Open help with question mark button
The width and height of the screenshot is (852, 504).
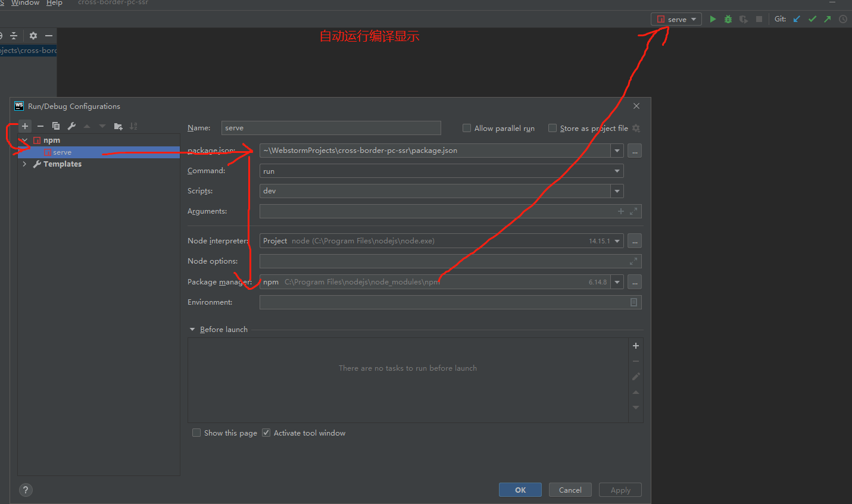(x=26, y=490)
